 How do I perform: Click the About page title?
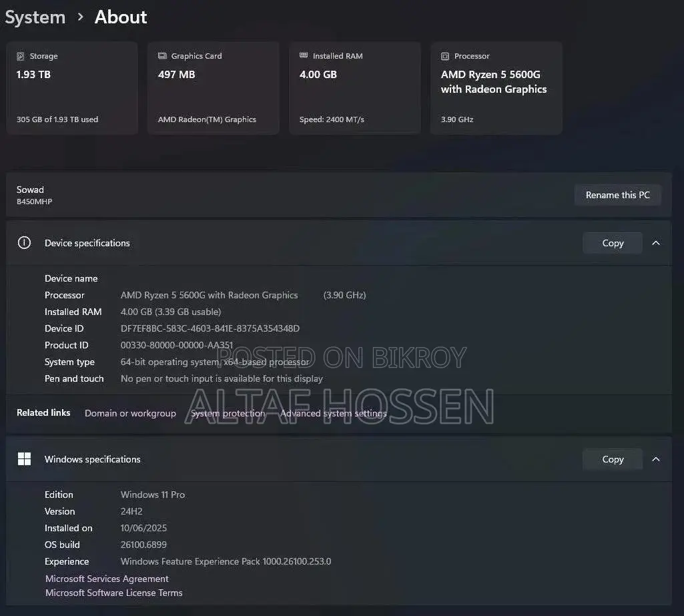(x=121, y=17)
